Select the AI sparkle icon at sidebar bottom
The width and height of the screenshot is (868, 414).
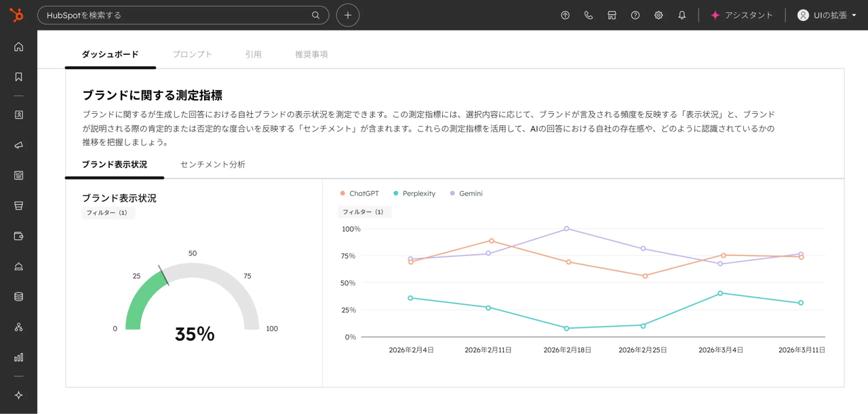[x=18, y=395]
